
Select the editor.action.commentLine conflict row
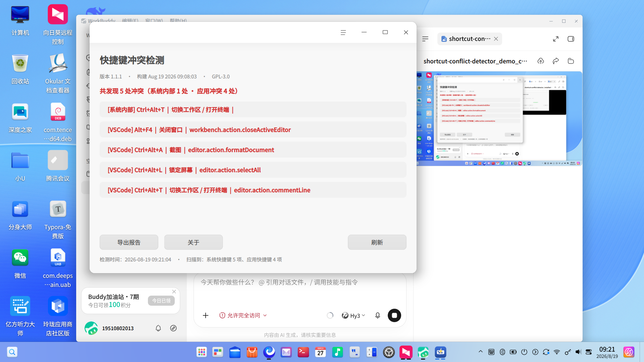point(253,190)
